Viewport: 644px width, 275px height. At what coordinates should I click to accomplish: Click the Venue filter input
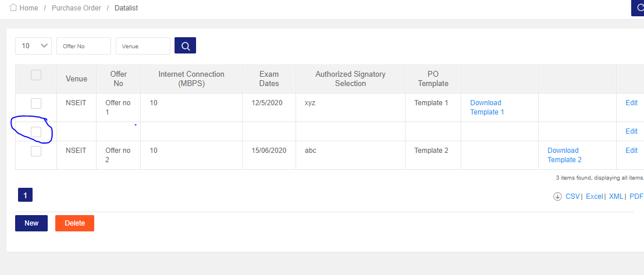tap(143, 46)
